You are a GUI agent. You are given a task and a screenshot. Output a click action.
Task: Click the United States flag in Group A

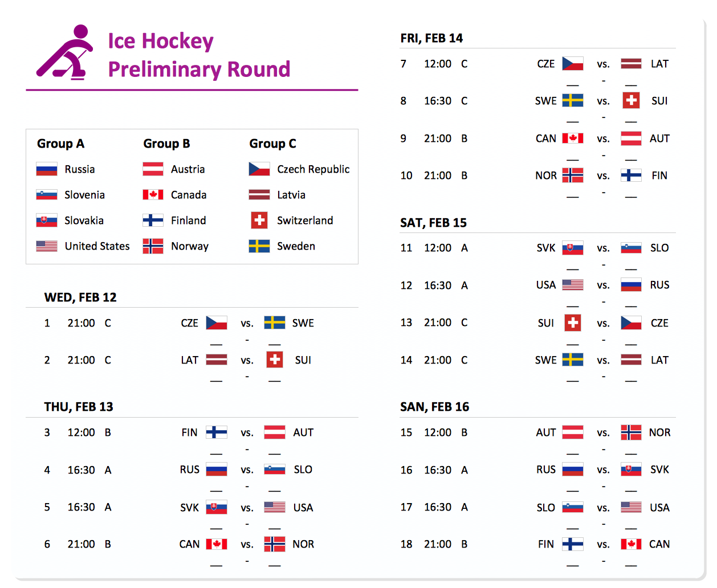47,246
